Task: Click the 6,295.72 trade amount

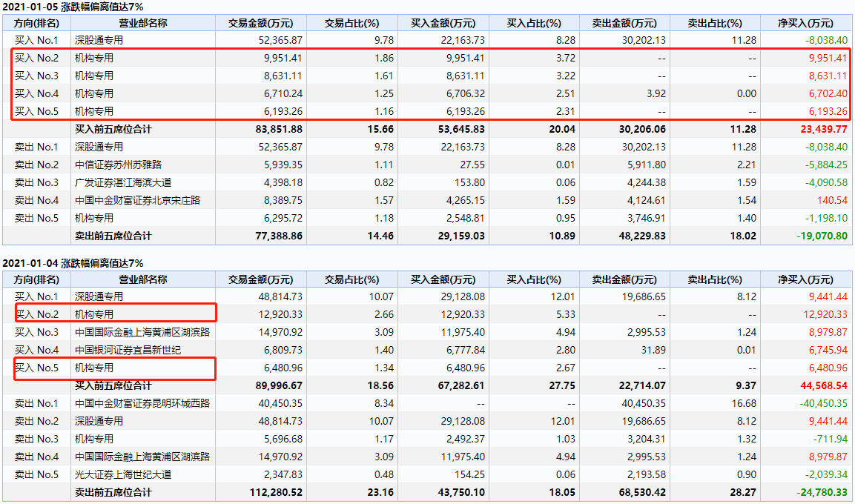Action: pos(283,218)
